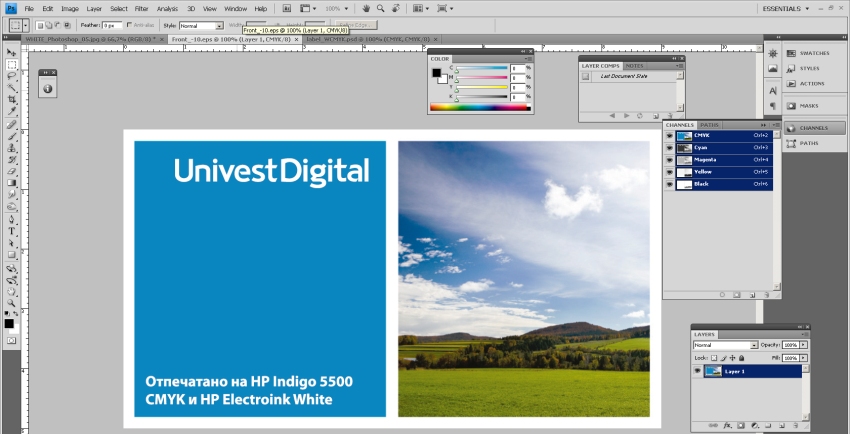Select the Pen tool

tap(11, 219)
